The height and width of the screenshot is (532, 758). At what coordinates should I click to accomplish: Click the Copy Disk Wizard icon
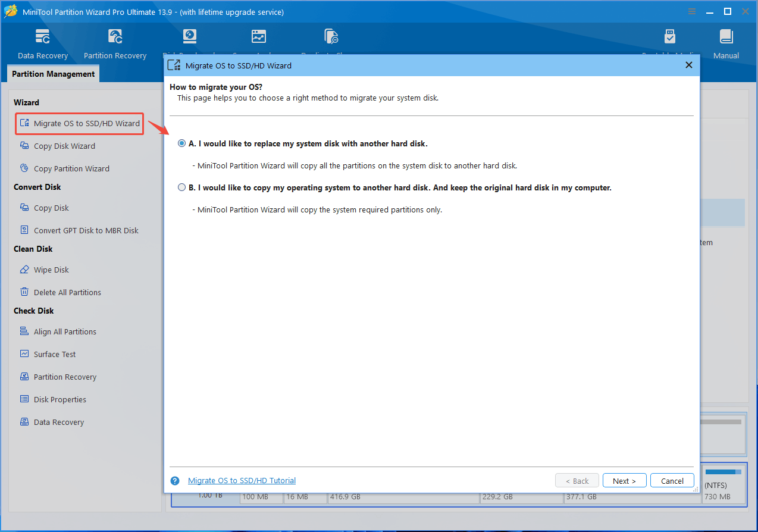pyautogui.click(x=24, y=146)
